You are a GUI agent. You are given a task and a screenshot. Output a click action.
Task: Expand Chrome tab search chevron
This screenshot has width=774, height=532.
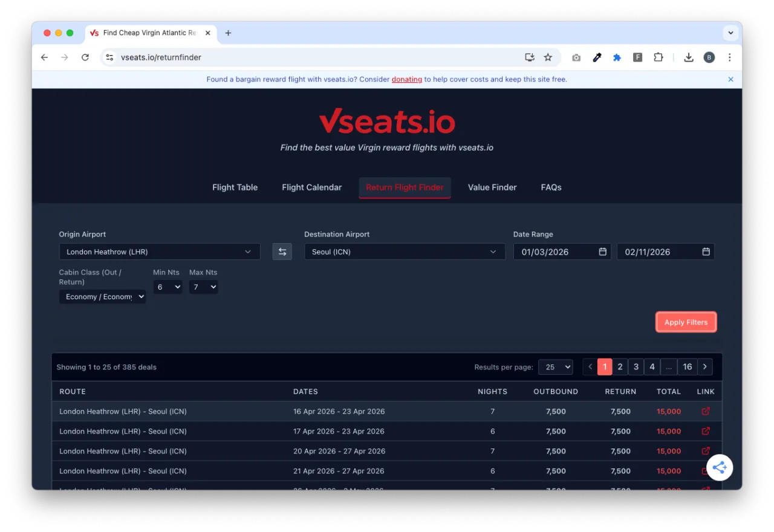730,33
